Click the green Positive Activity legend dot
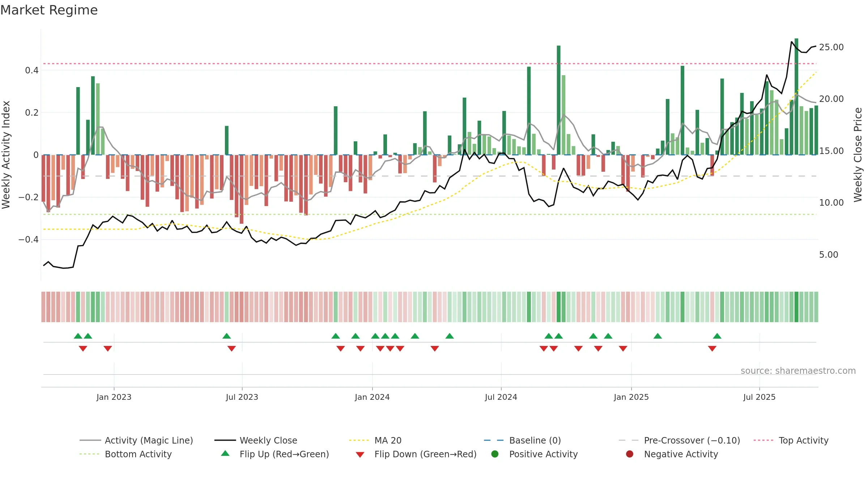 pos(495,454)
